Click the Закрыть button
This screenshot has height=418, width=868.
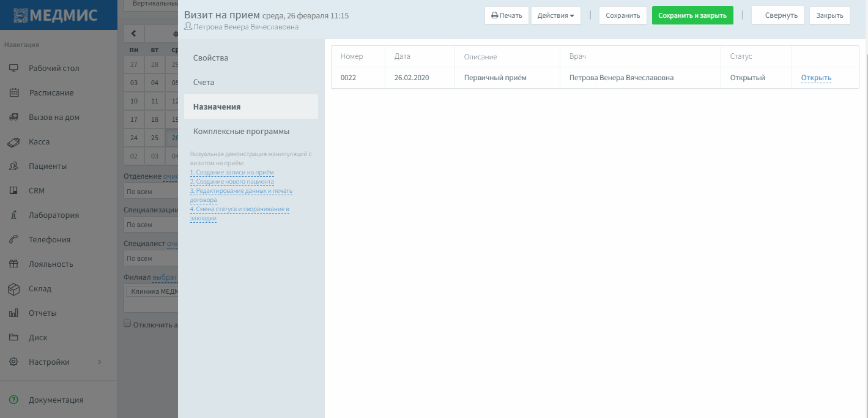[829, 15]
